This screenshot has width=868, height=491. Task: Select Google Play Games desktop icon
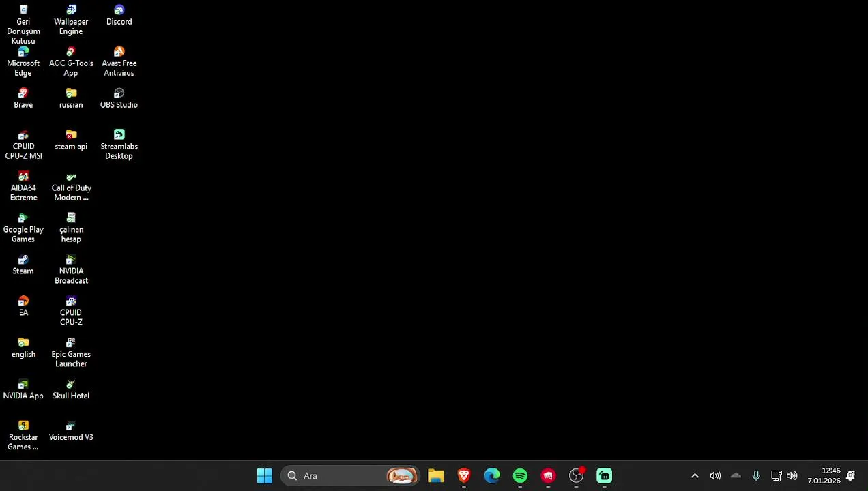pos(23,228)
